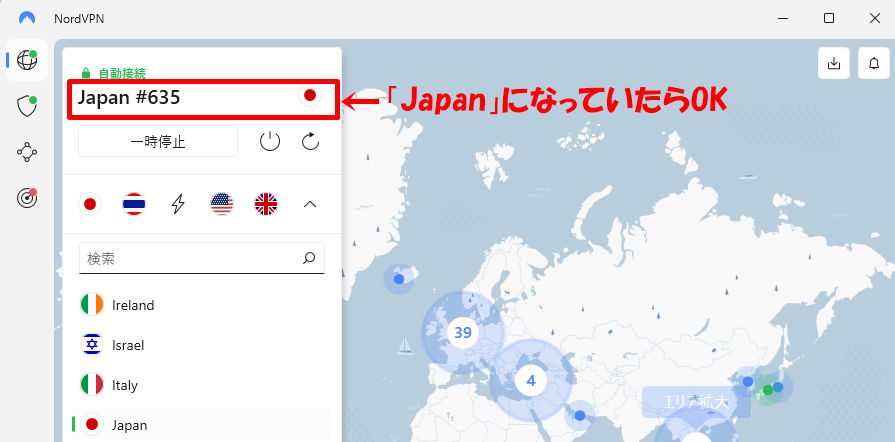Click the 検索 search field

202,258
